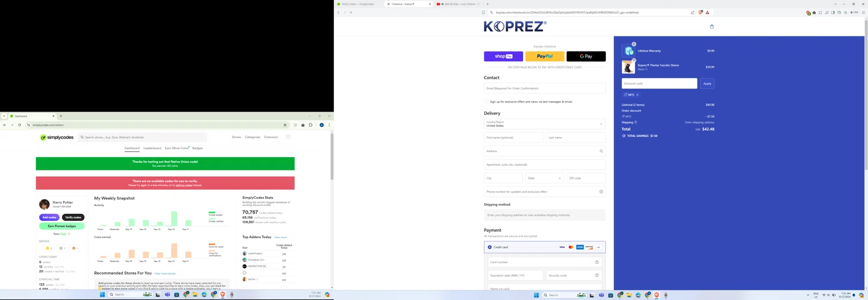The width and height of the screenshot is (868, 300).
Task: Click the phone number help icon
Action: point(601,192)
